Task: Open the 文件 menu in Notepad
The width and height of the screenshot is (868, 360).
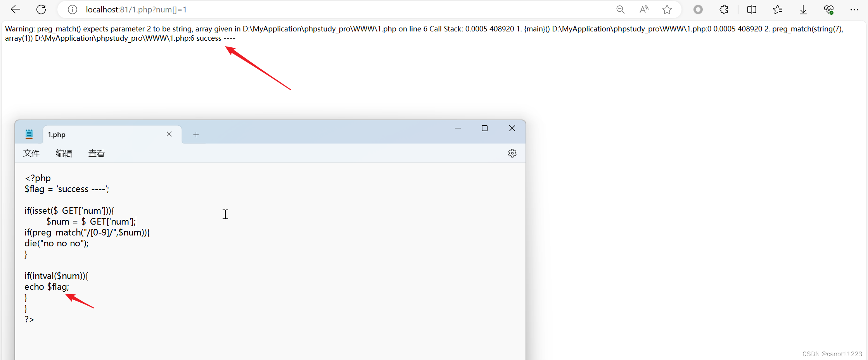Action: click(x=31, y=153)
